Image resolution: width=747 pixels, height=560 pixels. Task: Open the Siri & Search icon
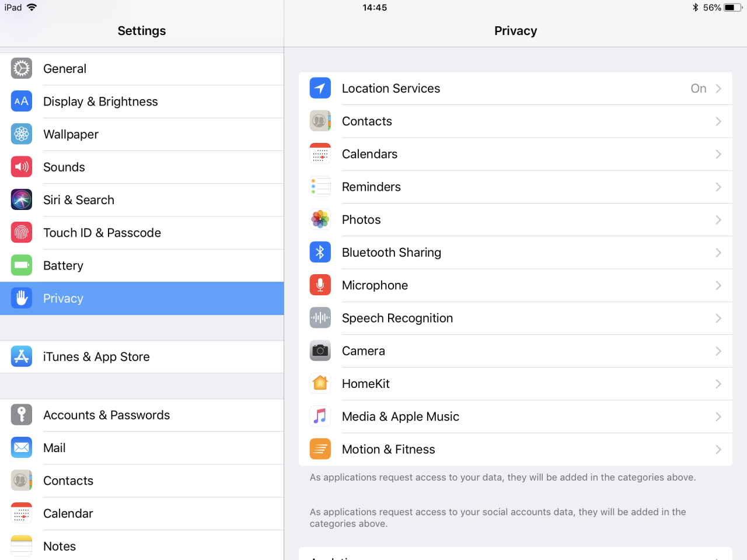[22, 199]
